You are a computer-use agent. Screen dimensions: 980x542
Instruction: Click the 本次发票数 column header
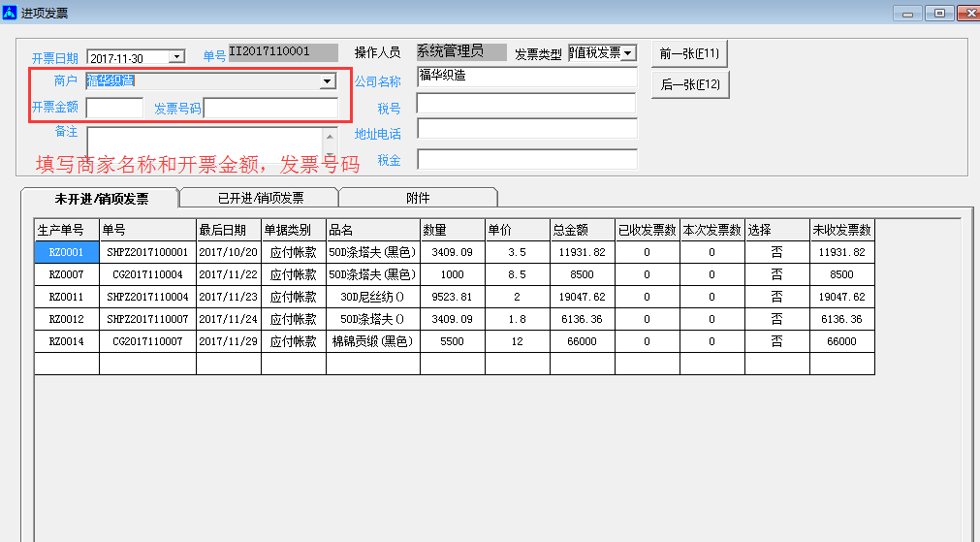point(712,230)
